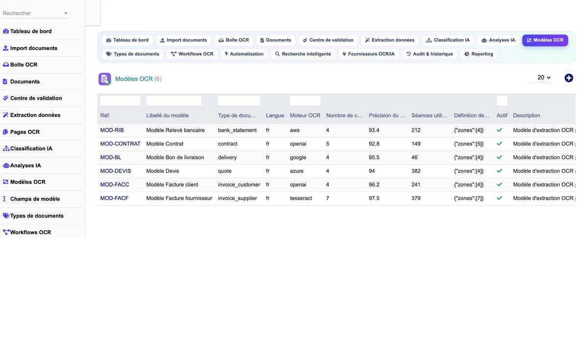Viewport: 588px width, 364px height.
Task: Click the Réf. column filter field
Action: (x=120, y=101)
